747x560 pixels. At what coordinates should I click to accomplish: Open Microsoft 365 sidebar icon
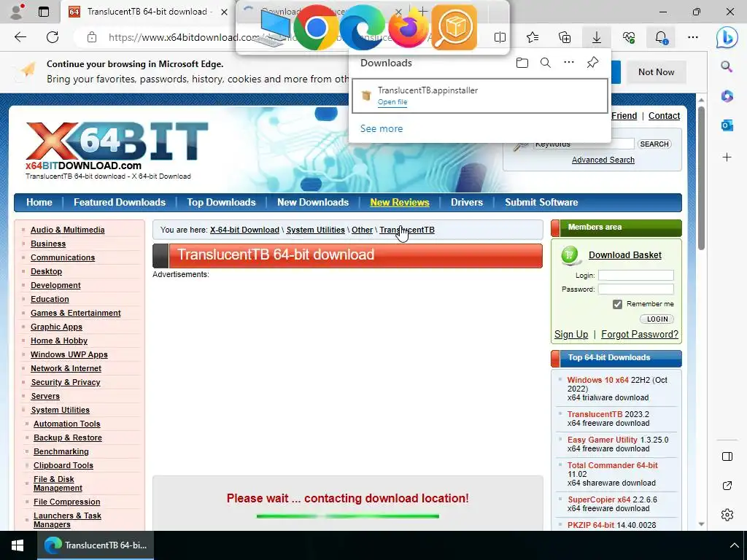[x=727, y=96]
